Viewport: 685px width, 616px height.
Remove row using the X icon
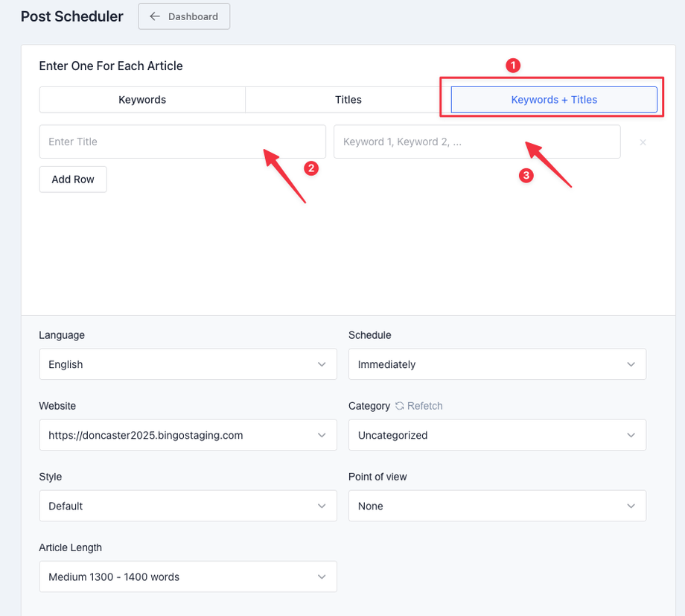pyautogui.click(x=643, y=142)
